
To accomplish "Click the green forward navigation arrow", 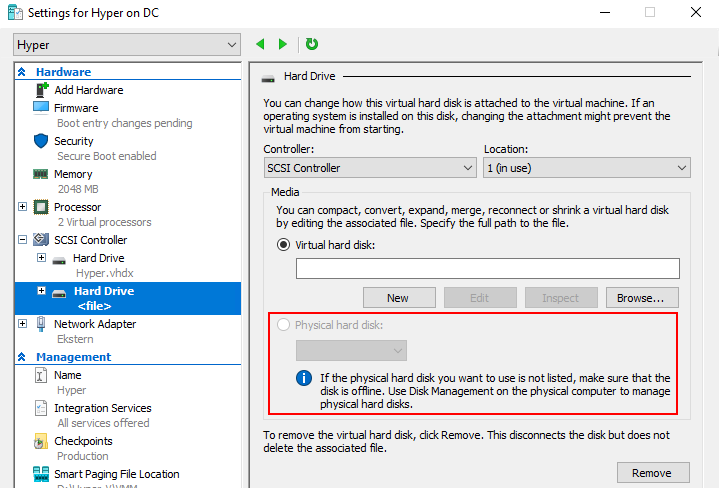I will point(283,44).
